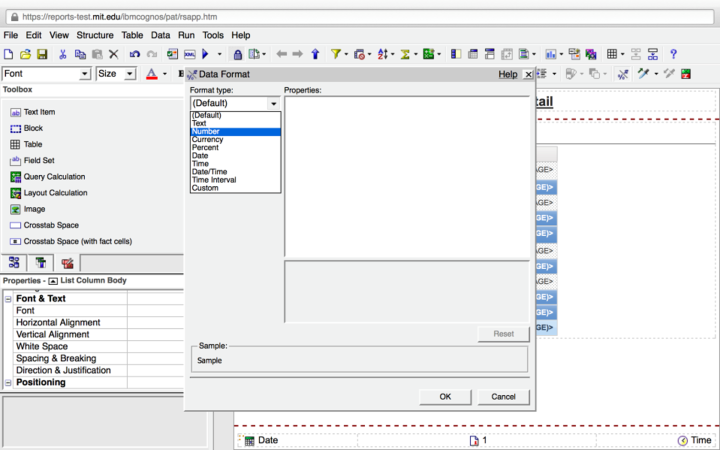Collapse the Font & Text property group

click(x=8, y=299)
